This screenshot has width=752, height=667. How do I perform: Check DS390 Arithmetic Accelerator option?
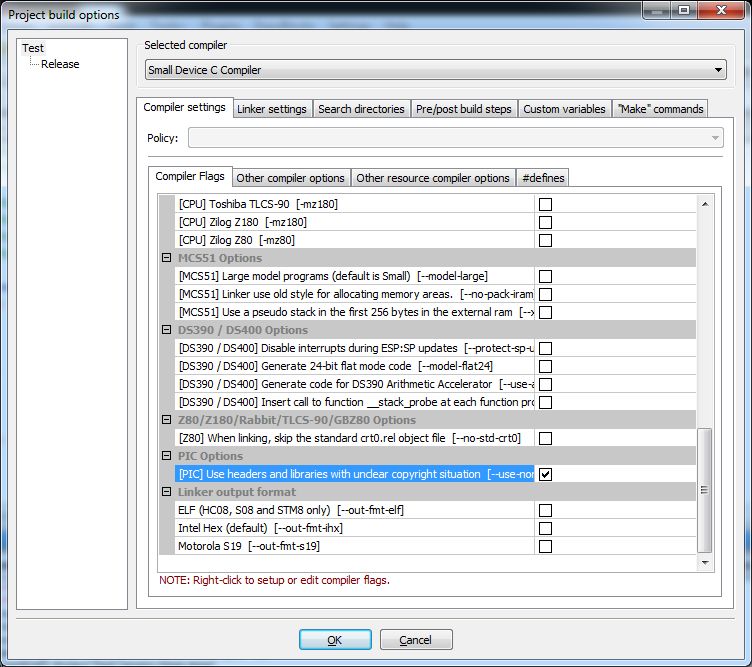(x=545, y=384)
